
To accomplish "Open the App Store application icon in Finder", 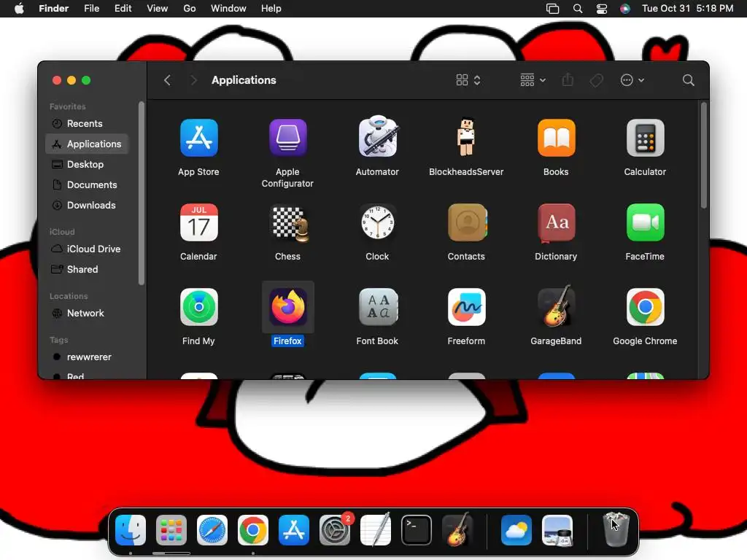I will (198, 138).
